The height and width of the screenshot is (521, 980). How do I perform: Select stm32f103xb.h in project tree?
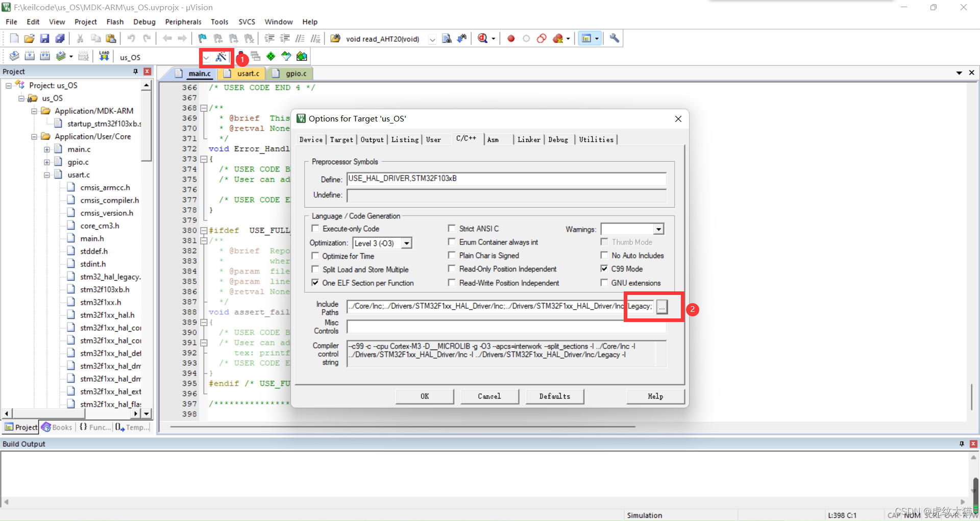click(x=105, y=289)
